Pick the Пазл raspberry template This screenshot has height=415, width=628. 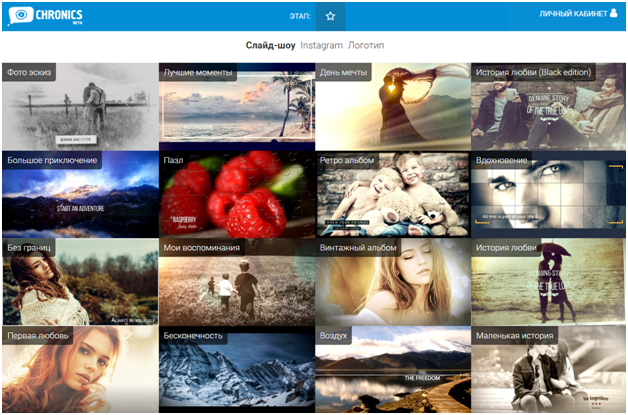tap(237, 194)
